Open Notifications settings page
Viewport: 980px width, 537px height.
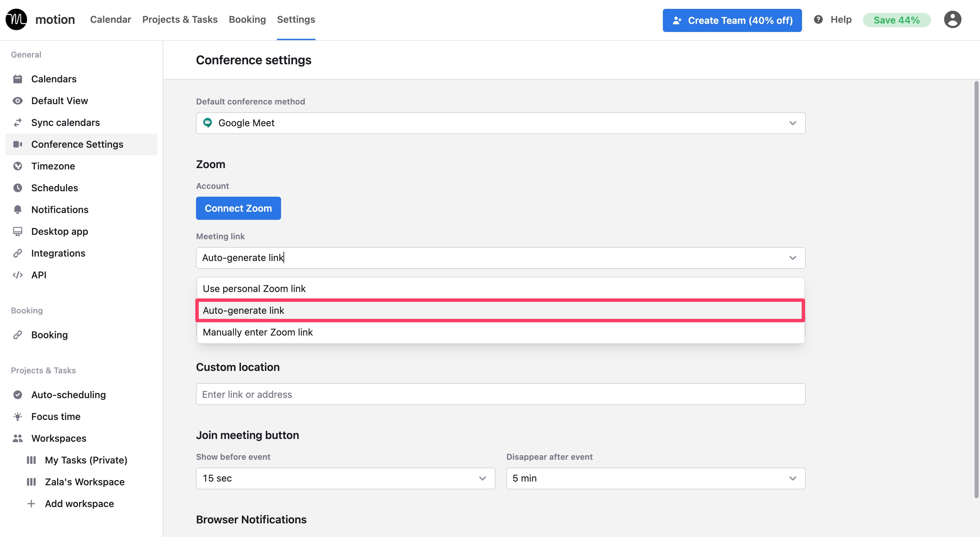coord(81,210)
